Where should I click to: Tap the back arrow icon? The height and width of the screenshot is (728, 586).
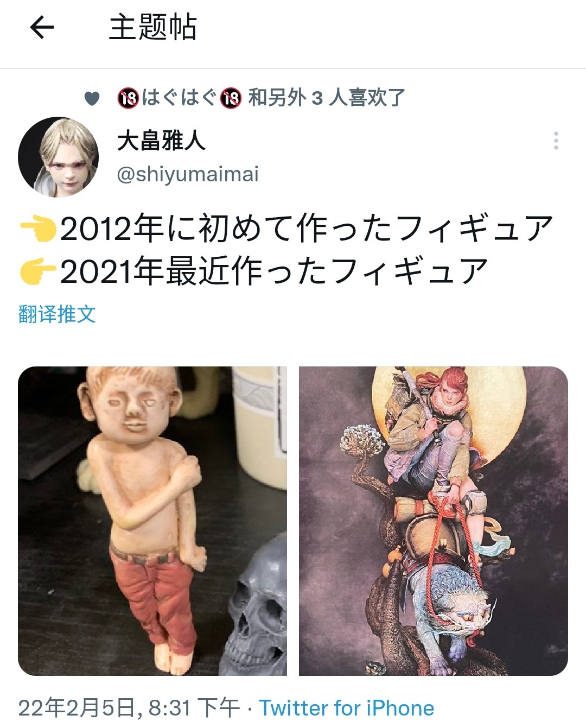tap(42, 27)
